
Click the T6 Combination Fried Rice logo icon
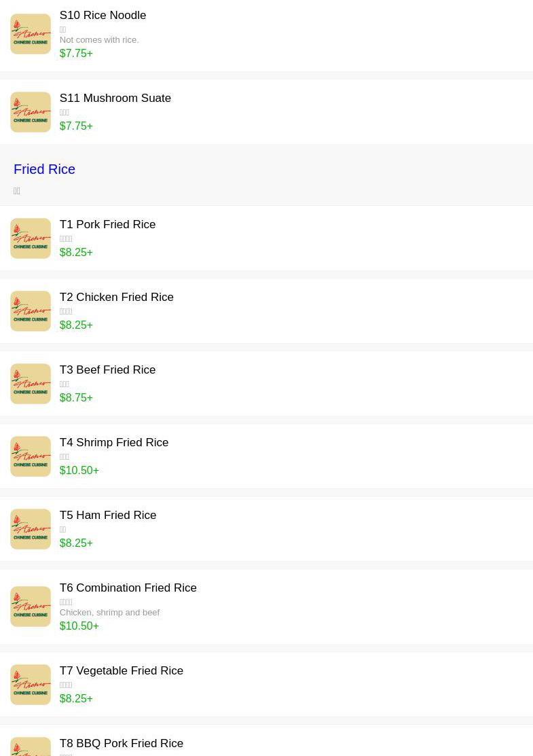coord(31,607)
